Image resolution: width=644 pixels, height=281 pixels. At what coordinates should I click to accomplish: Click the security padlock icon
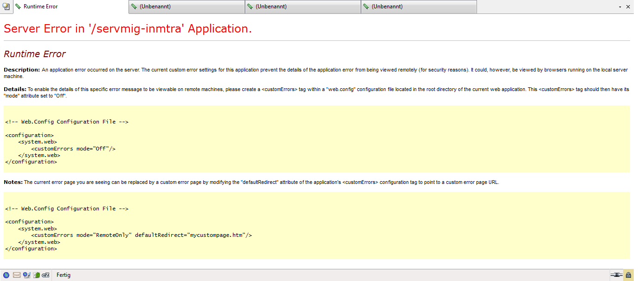click(x=628, y=275)
